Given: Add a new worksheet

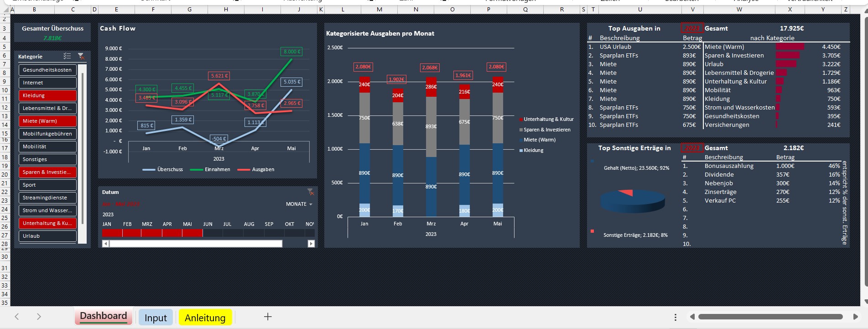Looking at the screenshot, I should tap(268, 317).
